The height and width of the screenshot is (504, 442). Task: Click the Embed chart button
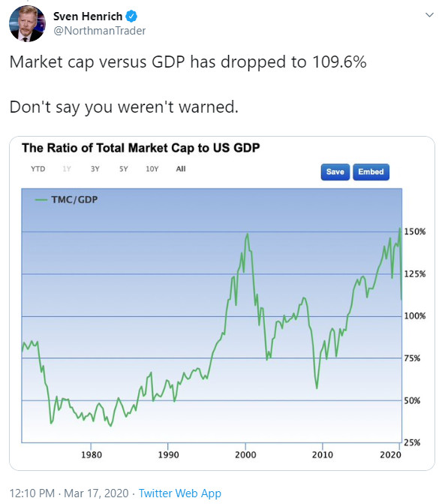pyautogui.click(x=371, y=172)
